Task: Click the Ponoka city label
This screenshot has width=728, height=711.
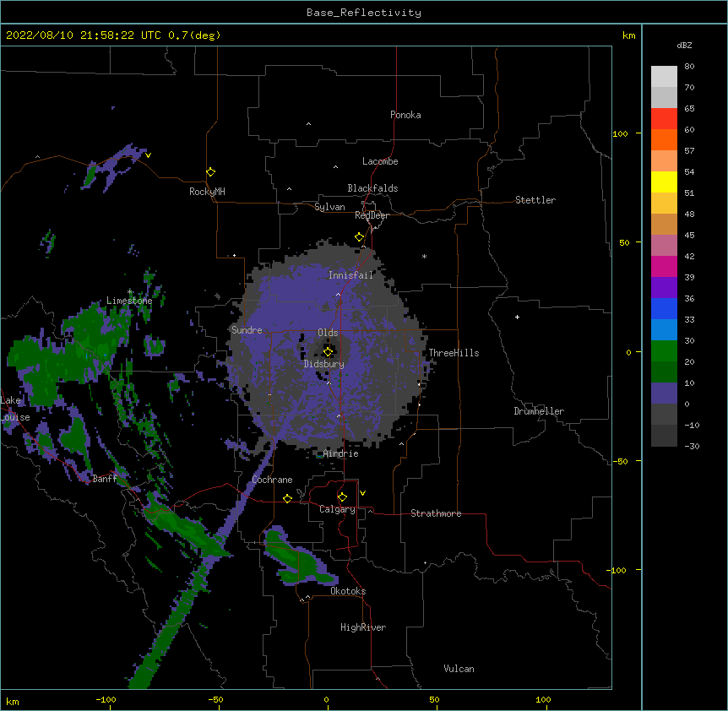Action: pos(405,115)
